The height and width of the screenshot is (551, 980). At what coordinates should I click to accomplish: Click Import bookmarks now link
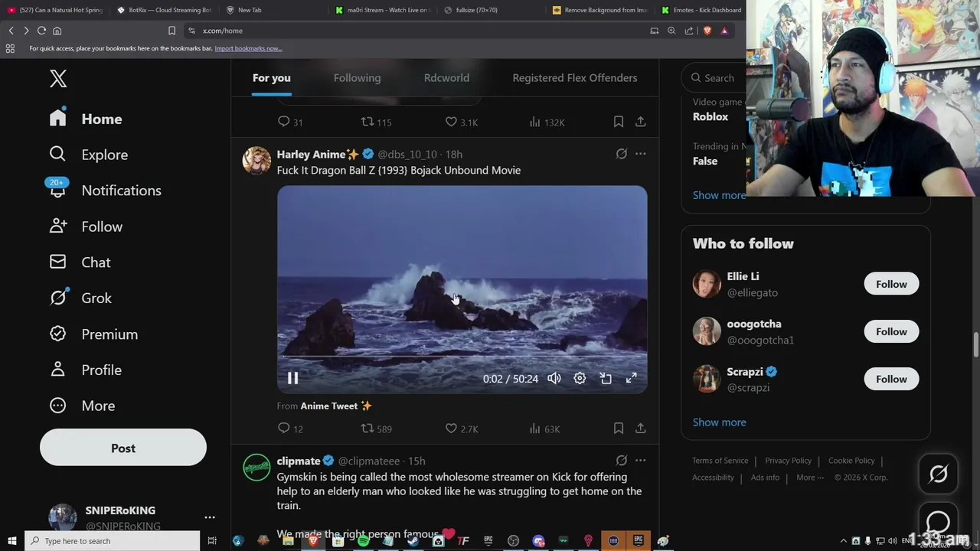coord(248,48)
